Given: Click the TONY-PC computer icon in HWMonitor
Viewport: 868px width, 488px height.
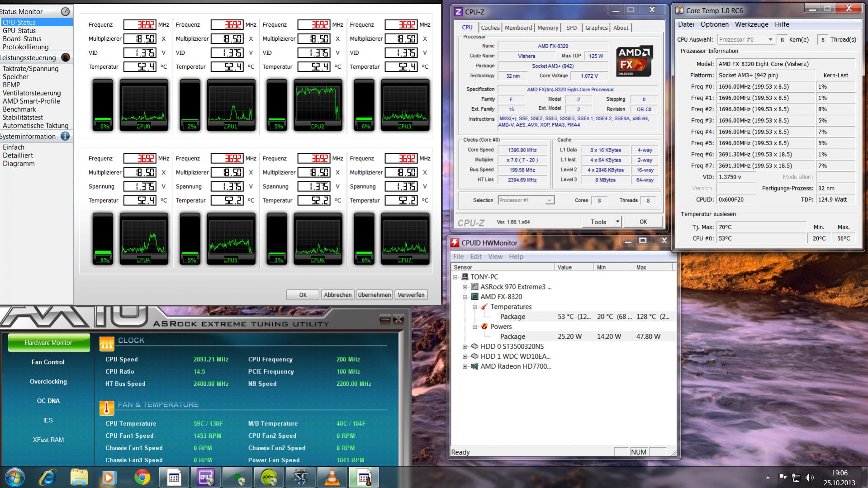Looking at the screenshot, I should tap(465, 277).
